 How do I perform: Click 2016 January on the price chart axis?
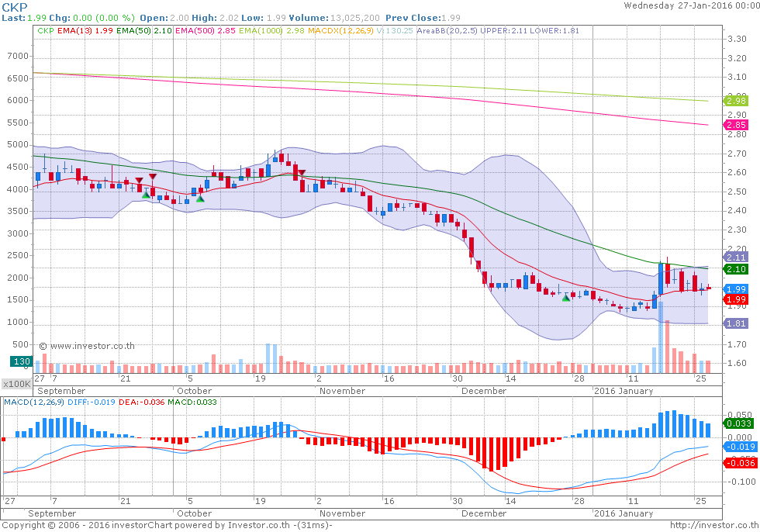click(x=624, y=391)
